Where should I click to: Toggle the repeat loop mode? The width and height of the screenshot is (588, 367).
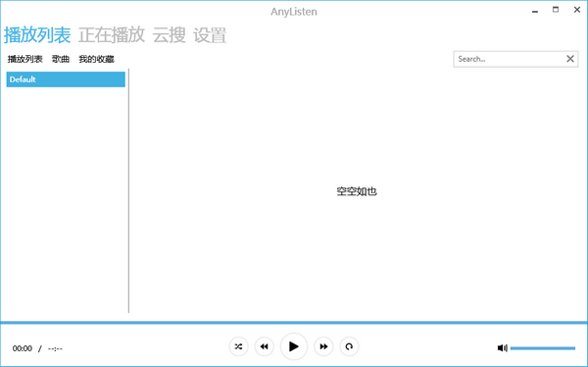pyautogui.click(x=349, y=346)
